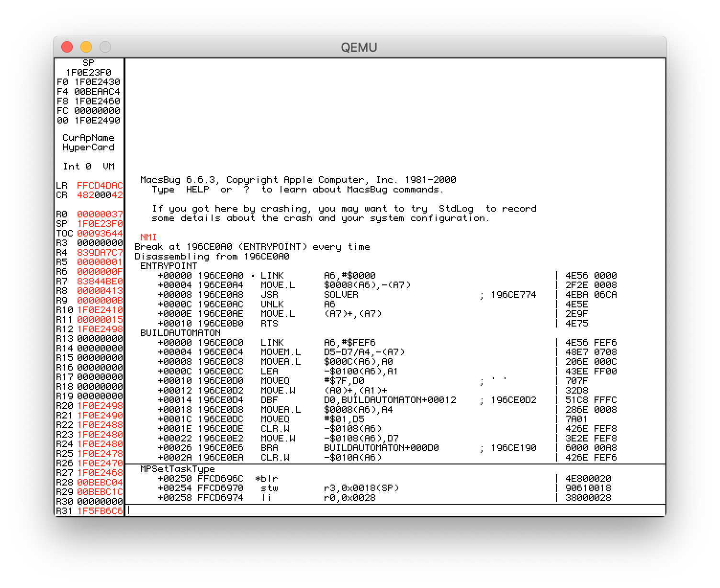Click R28 value 00BEBC04
The width and height of the screenshot is (720, 588).
click(100, 482)
